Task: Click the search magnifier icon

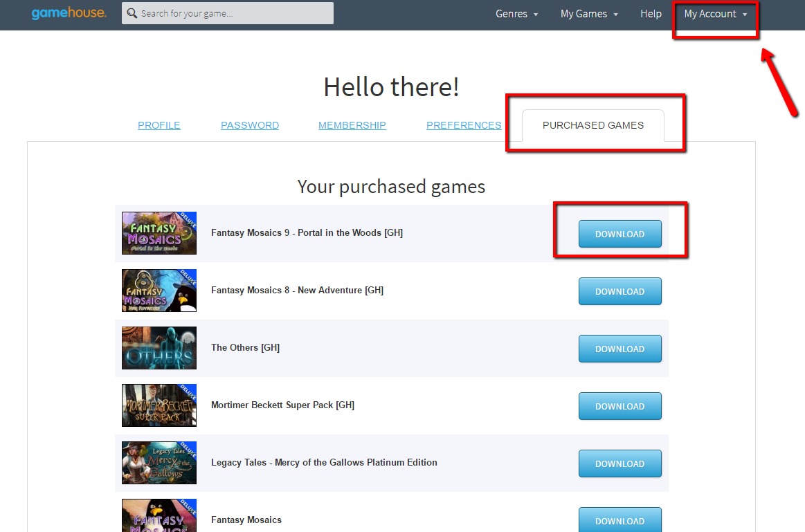Action: [x=132, y=13]
